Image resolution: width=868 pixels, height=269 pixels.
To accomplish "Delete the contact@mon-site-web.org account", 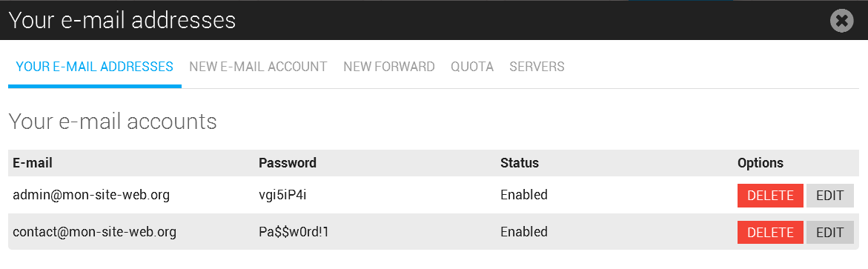I will pos(770,232).
